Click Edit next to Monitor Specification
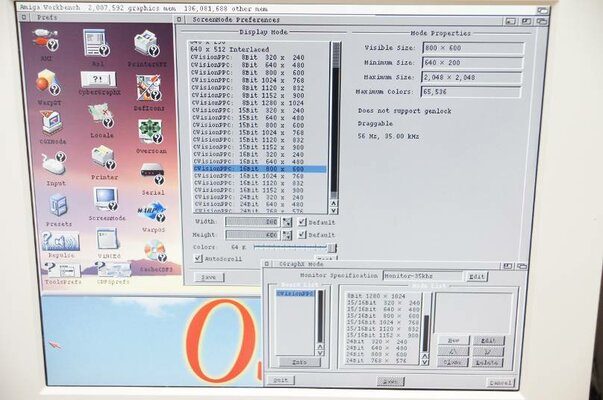 (x=478, y=277)
